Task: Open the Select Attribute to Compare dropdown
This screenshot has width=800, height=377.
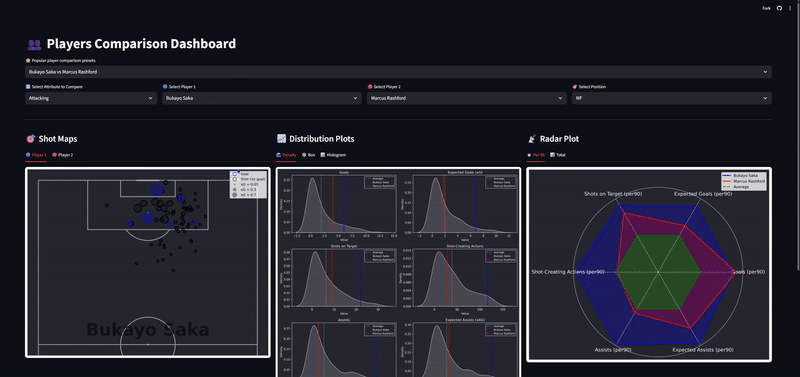Action: pyautogui.click(x=91, y=98)
